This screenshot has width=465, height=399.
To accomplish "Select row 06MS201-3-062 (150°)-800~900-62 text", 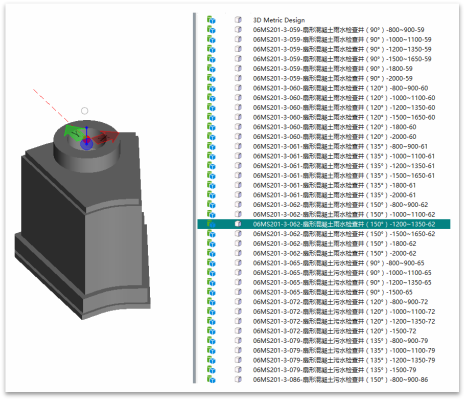I will [x=340, y=204].
